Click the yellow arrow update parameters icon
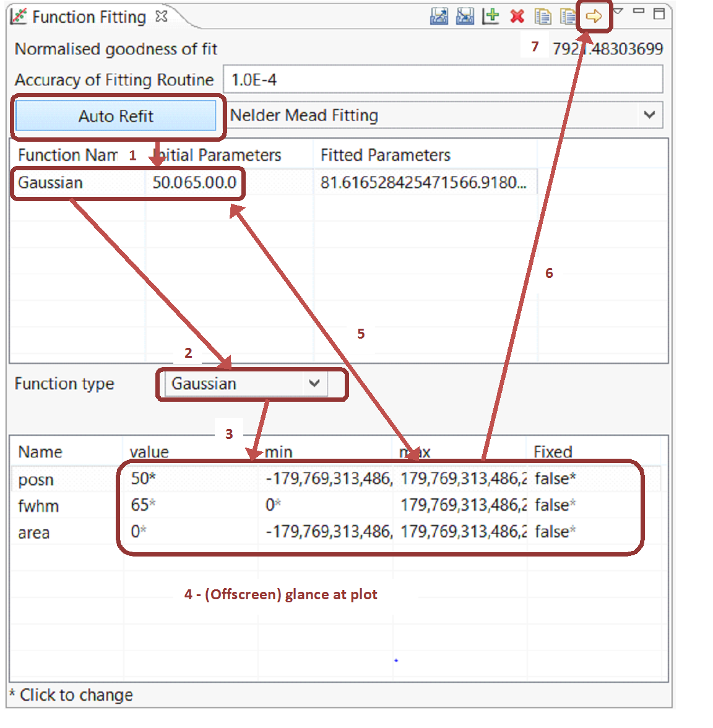 594,16
